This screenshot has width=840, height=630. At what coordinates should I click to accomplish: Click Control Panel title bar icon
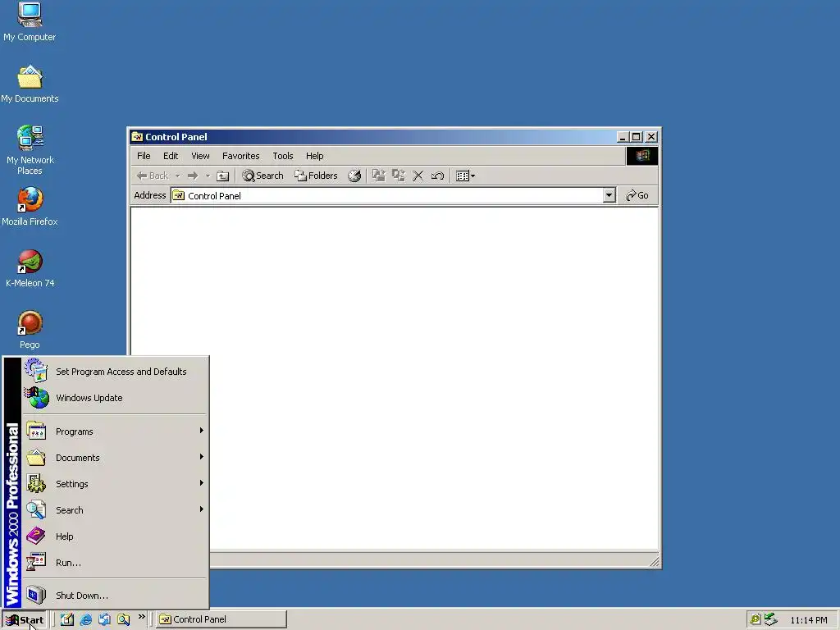tap(137, 137)
